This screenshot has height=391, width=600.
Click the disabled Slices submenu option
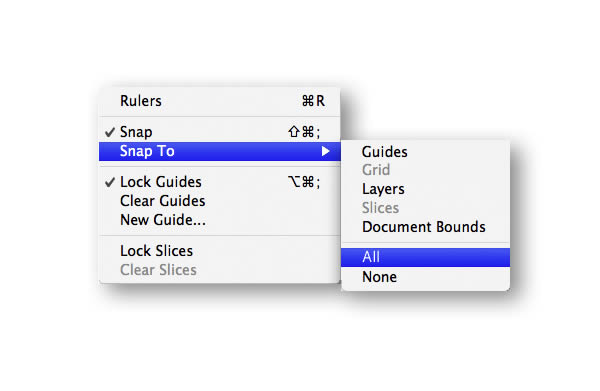pyautogui.click(x=381, y=208)
